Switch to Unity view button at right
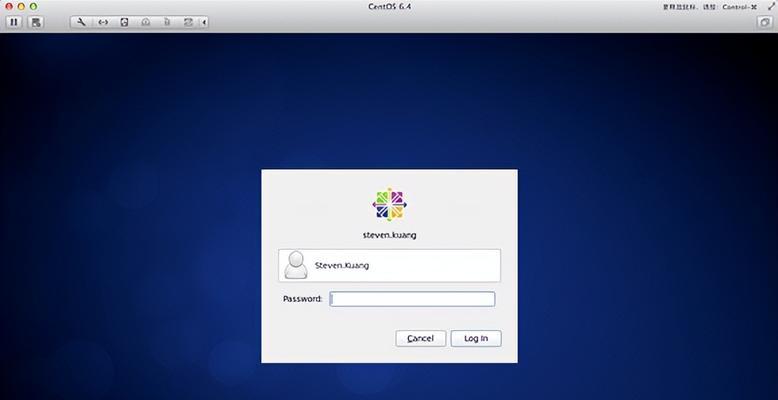 pyautogui.click(x=765, y=22)
